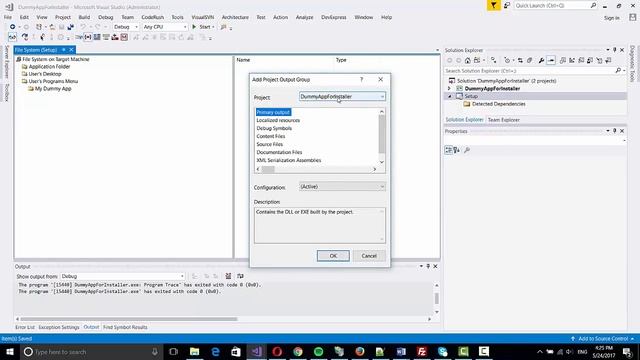Open Firefox from the taskbar
This screenshot has height=360, width=640.
point(360,351)
